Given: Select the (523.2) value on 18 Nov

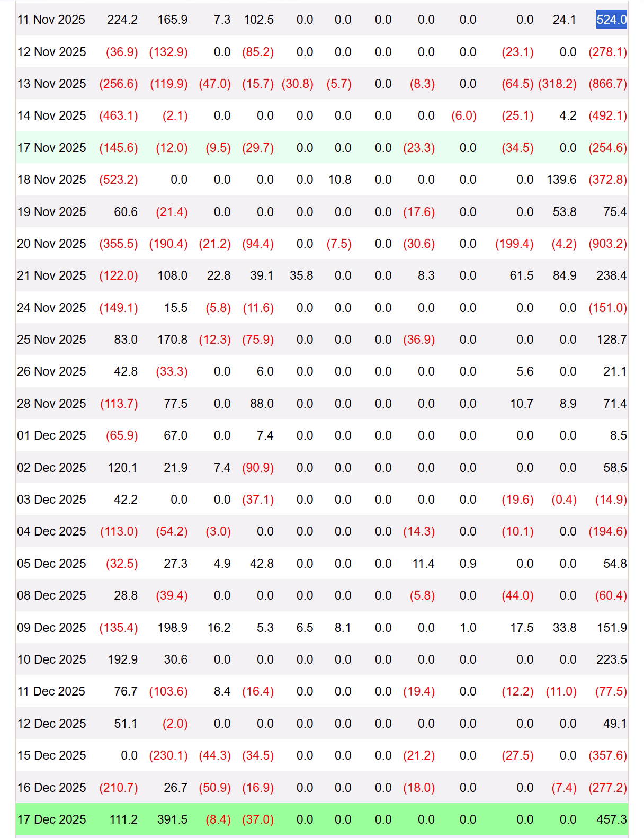Looking at the screenshot, I should [x=119, y=180].
